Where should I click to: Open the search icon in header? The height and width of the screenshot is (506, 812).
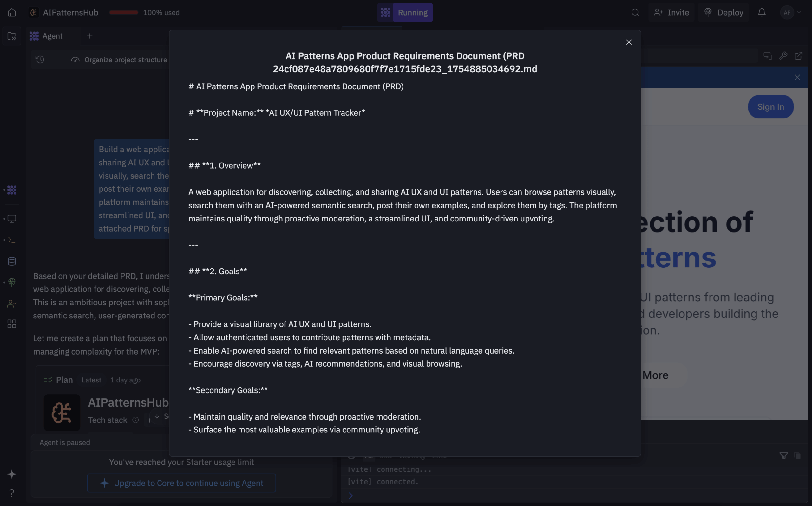[635, 12]
